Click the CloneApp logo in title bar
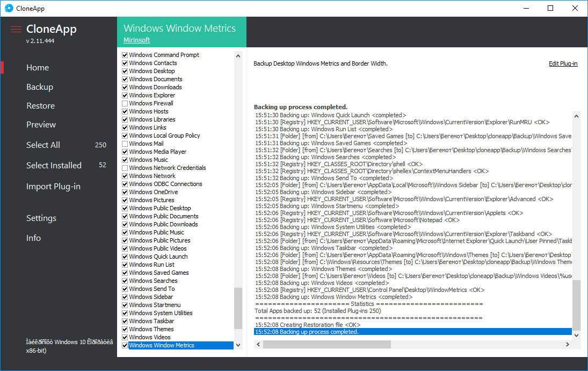 [9, 8]
